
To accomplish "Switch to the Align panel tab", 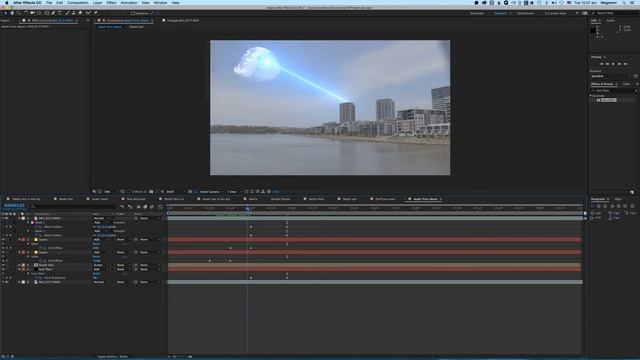I will (x=618, y=199).
